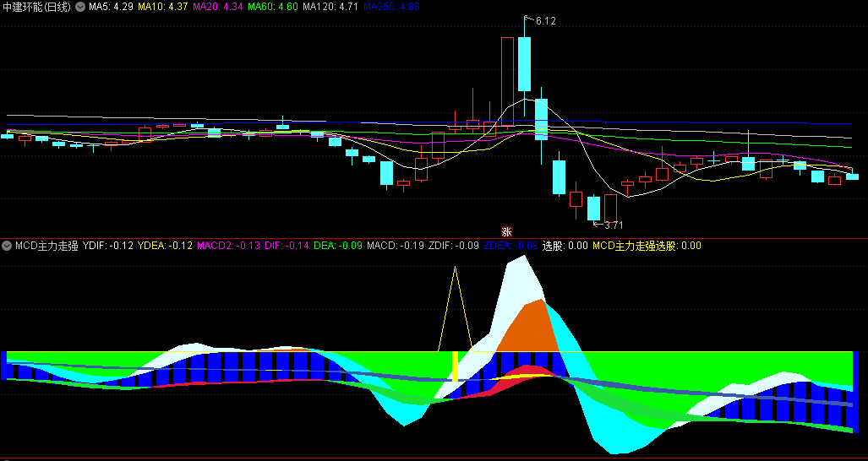Select the magenta MACD2 value label
Viewport: 868px width, 461px height.
coord(228,247)
